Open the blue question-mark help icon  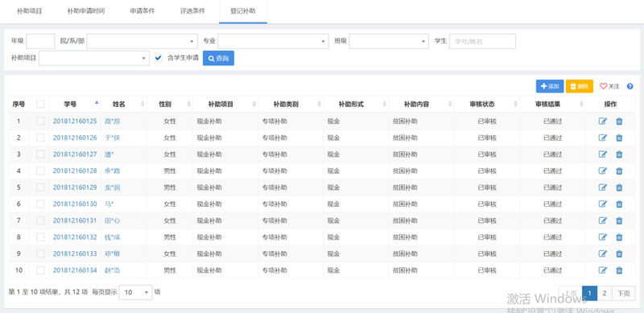click(x=630, y=86)
